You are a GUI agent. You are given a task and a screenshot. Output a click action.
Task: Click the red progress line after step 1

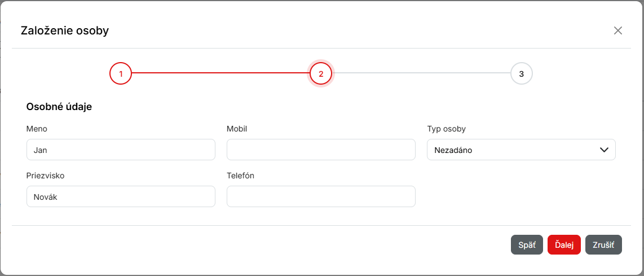220,73
